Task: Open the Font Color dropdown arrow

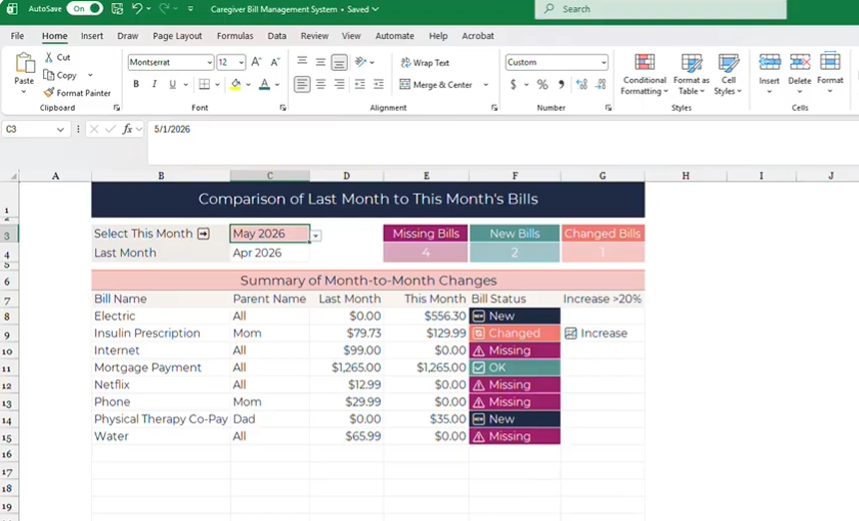Action: 277,84
